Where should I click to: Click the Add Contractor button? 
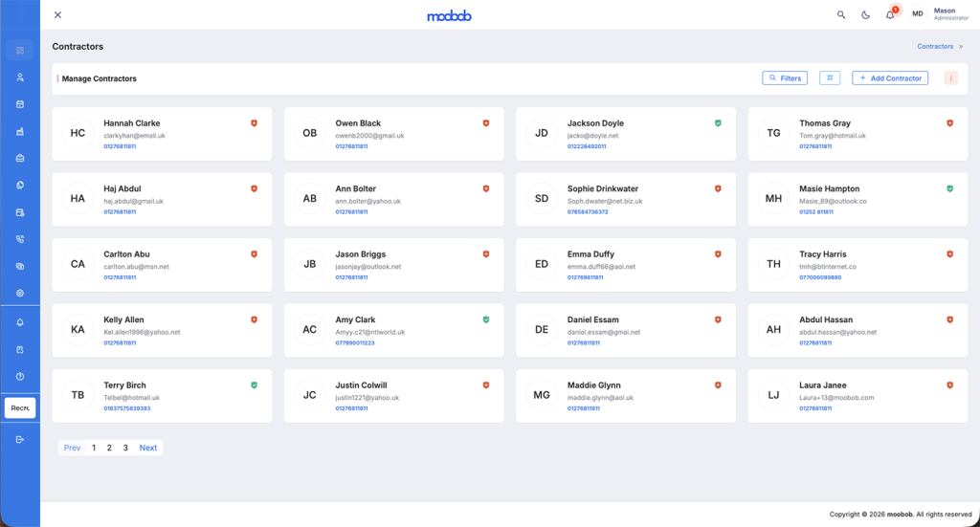tap(890, 78)
